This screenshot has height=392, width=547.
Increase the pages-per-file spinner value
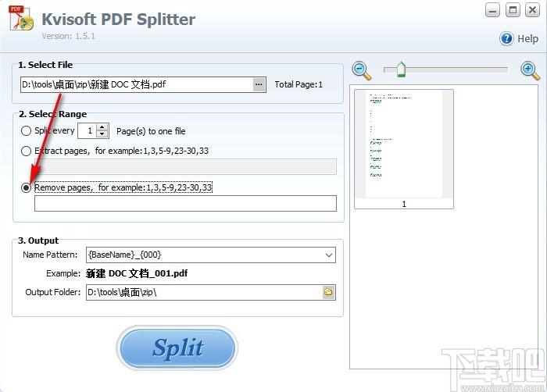[103, 127]
